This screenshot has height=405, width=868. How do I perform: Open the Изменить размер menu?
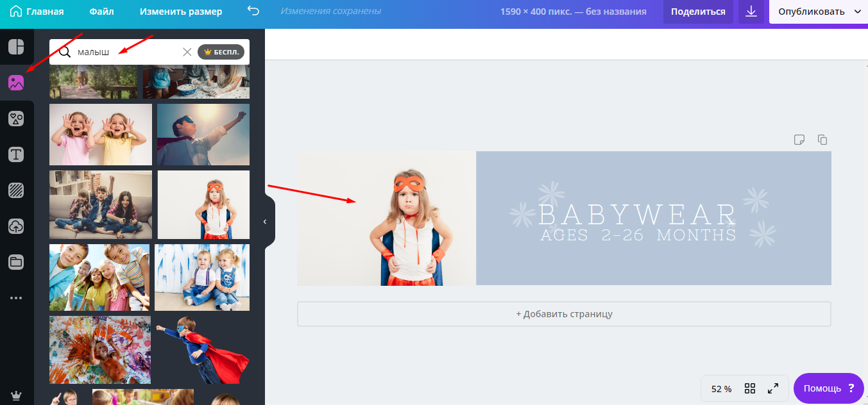181,12
